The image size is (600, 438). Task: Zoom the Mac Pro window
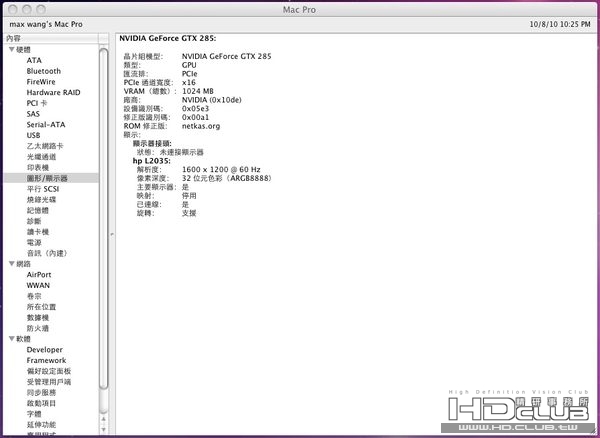[x=41, y=9]
